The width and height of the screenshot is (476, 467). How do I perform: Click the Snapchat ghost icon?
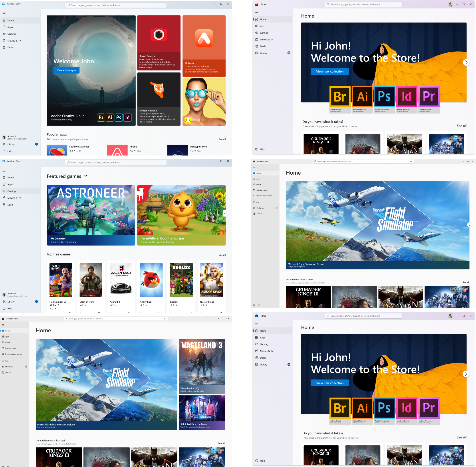pyautogui.click(x=188, y=120)
